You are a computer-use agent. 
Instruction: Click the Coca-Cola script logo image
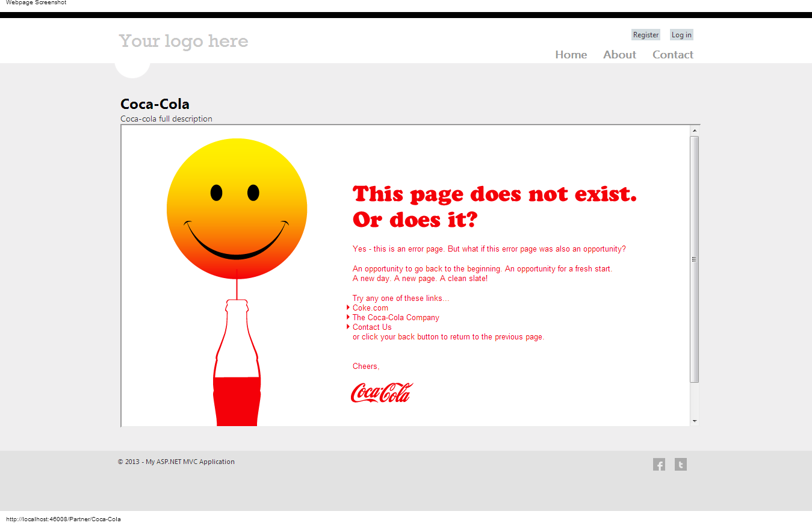click(x=382, y=392)
